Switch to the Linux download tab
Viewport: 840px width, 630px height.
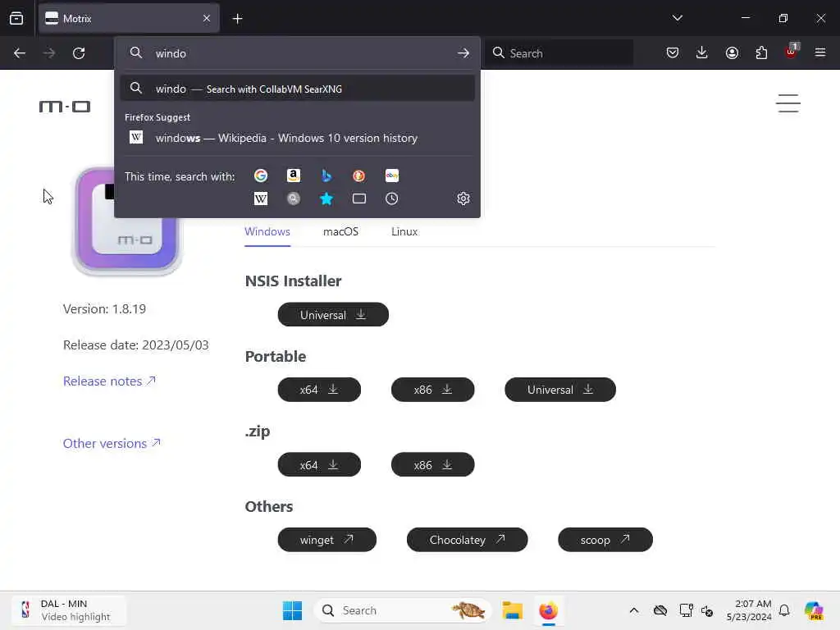click(404, 232)
